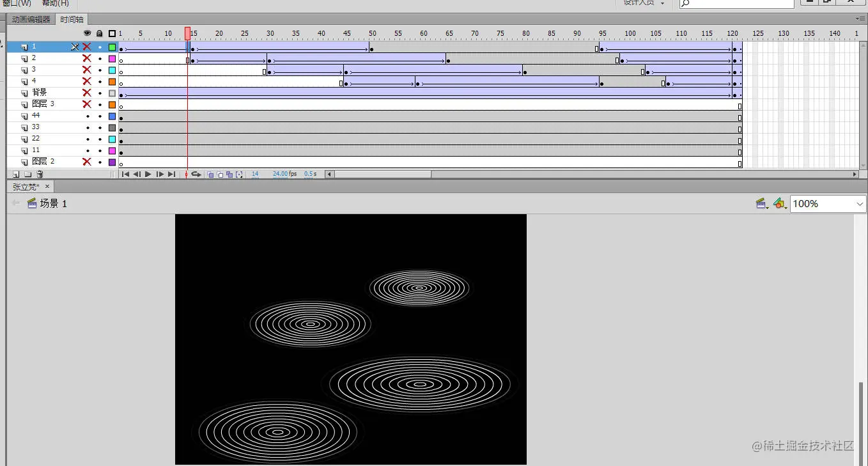Hide layer 44 via its visibility dot
The width and height of the screenshot is (868, 466).
(x=88, y=116)
